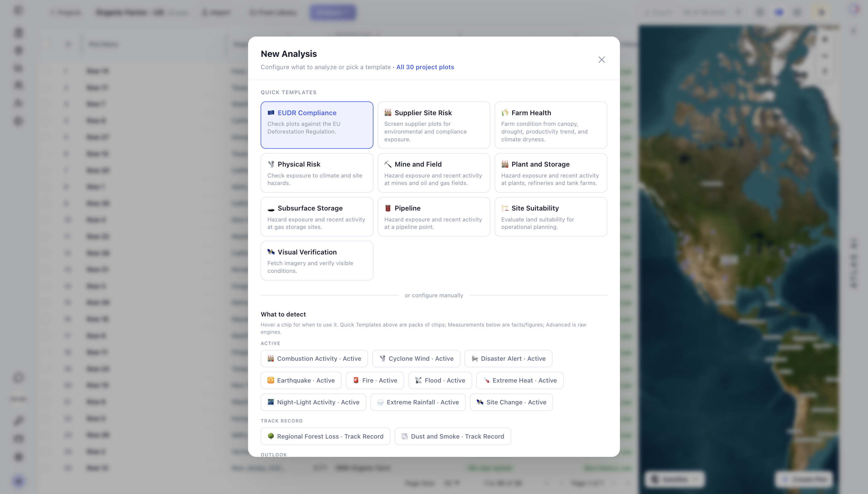Toggle the Earthquake Active chip
868x494 pixels.
(301, 380)
